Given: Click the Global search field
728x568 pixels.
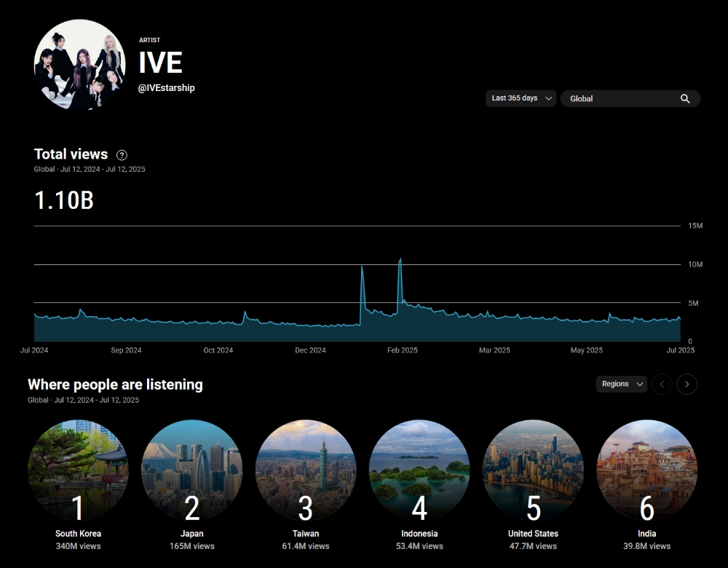Looking at the screenshot, I should coord(630,98).
